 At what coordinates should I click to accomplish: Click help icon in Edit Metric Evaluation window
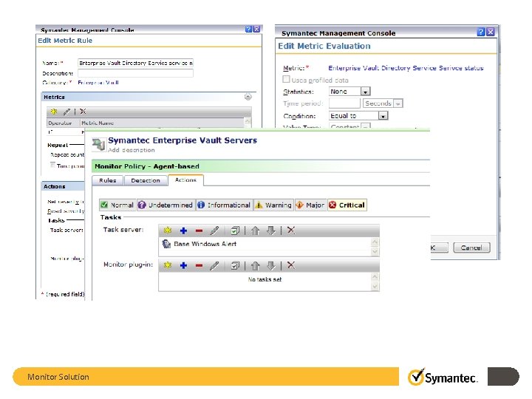(x=481, y=32)
